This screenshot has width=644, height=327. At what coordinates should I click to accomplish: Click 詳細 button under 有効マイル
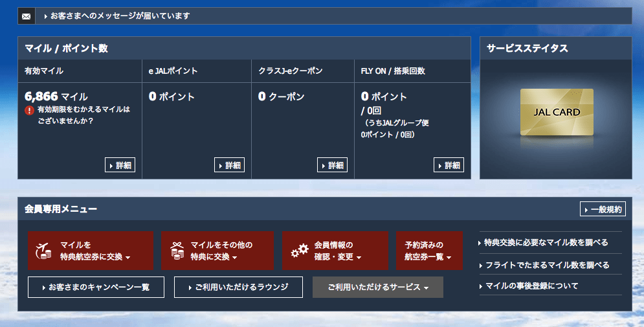[x=120, y=165]
